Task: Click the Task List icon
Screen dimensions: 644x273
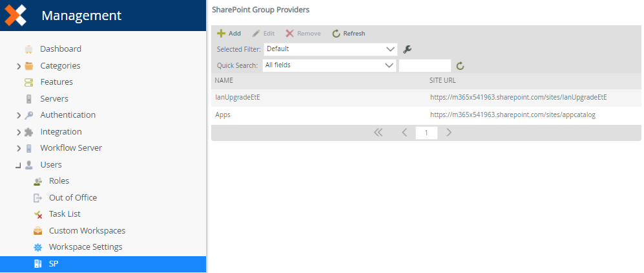Action: (37, 214)
